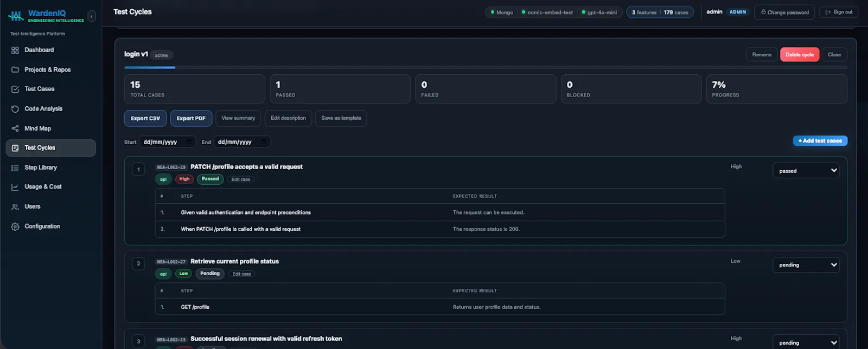Click the Projects & Repos folder icon
The image size is (868, 349).
[15, 70]
